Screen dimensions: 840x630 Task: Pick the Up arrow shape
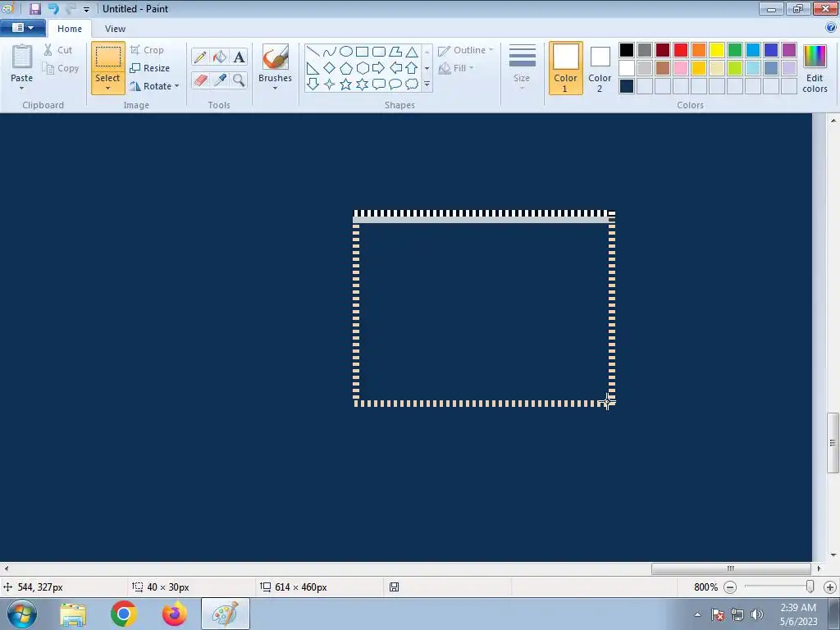coord(412,68)
